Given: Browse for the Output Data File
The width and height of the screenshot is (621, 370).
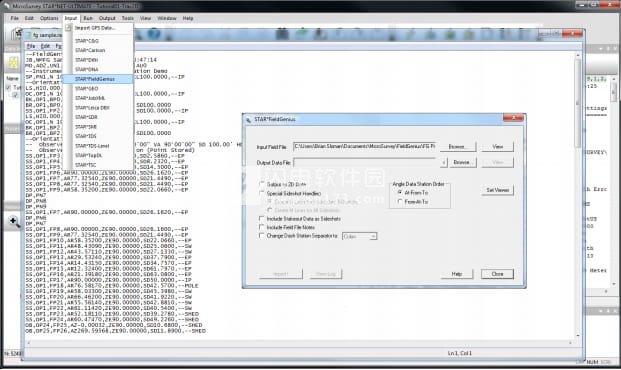Looking at the screenshot, I should point(462,162).
